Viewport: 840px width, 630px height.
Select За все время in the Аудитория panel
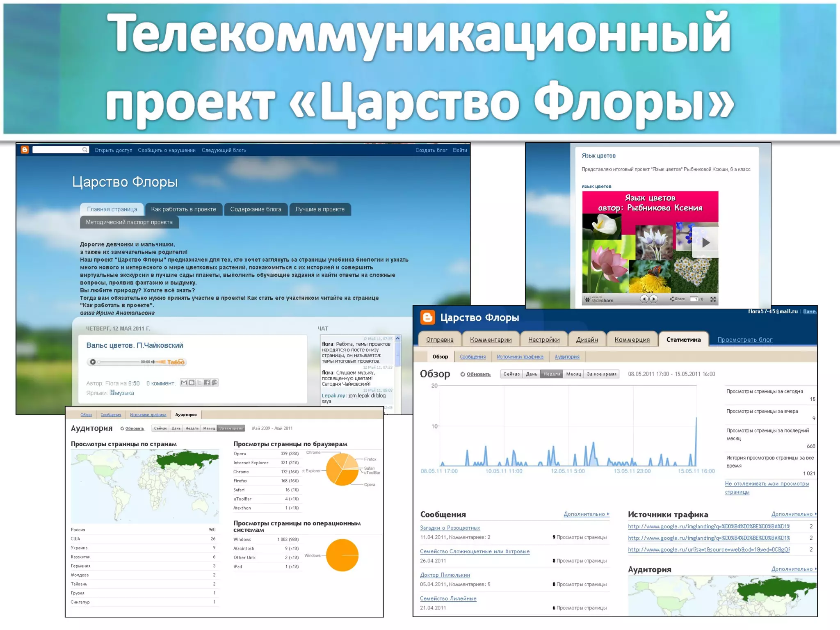coord(231,428)
